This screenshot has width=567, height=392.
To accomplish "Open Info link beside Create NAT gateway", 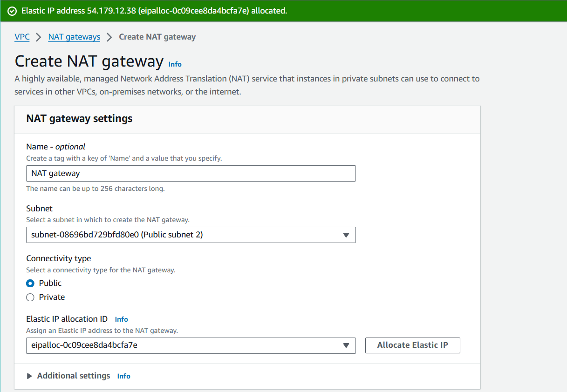I will [x=175, y=64].
